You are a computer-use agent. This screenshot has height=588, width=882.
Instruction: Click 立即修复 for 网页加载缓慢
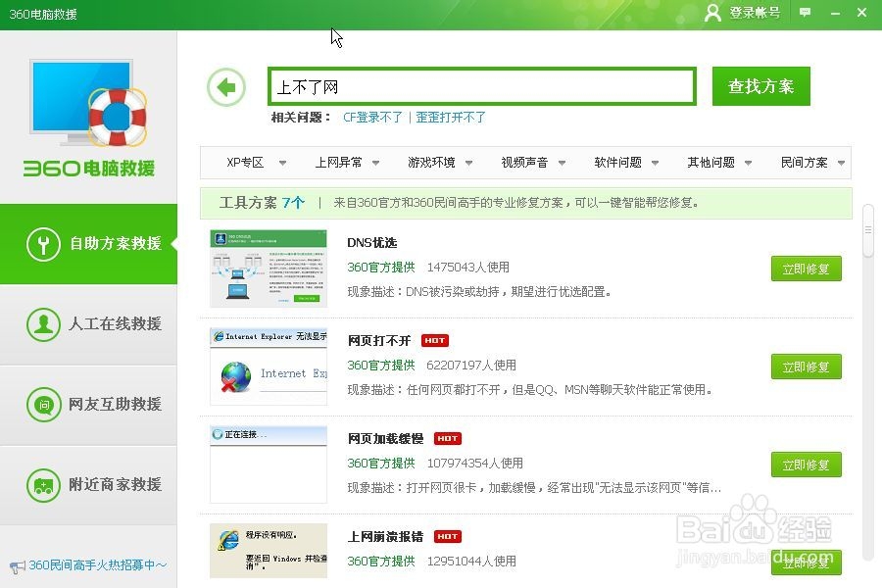click(x=807, y=465)
